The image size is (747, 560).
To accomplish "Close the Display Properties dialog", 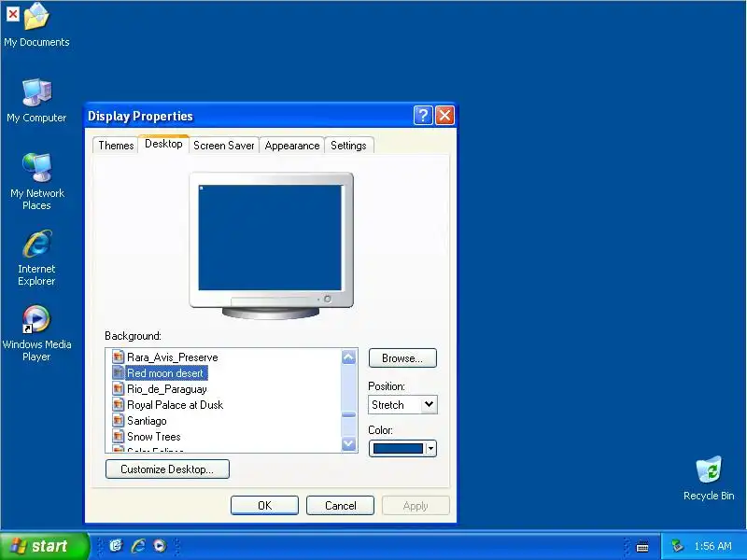I will [445, 115].
